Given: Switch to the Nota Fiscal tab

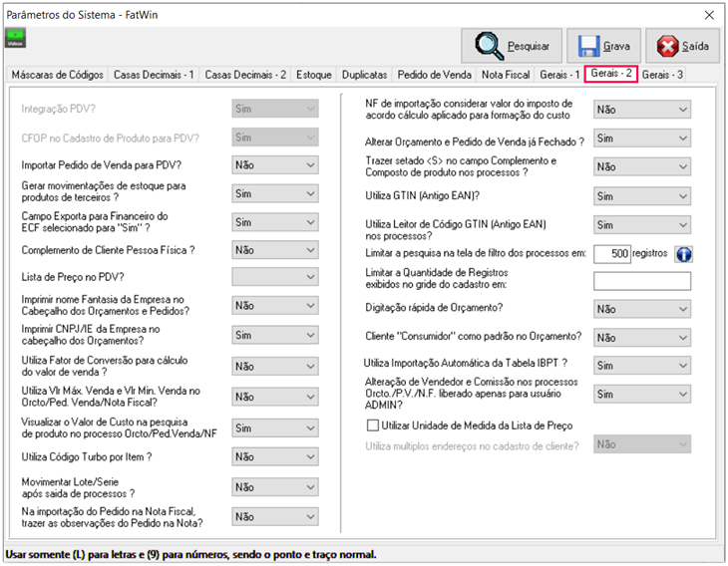Looking at the screenshot, I should [x=506, y=75].
